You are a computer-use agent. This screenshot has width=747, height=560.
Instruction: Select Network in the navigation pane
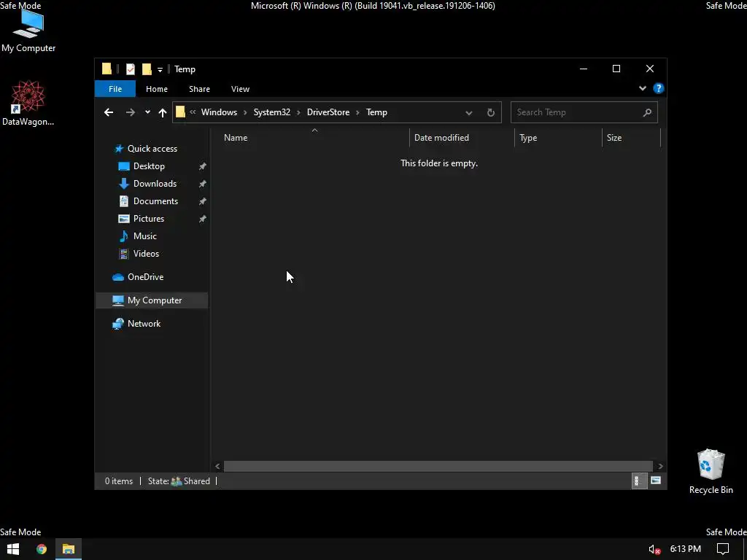144,324
